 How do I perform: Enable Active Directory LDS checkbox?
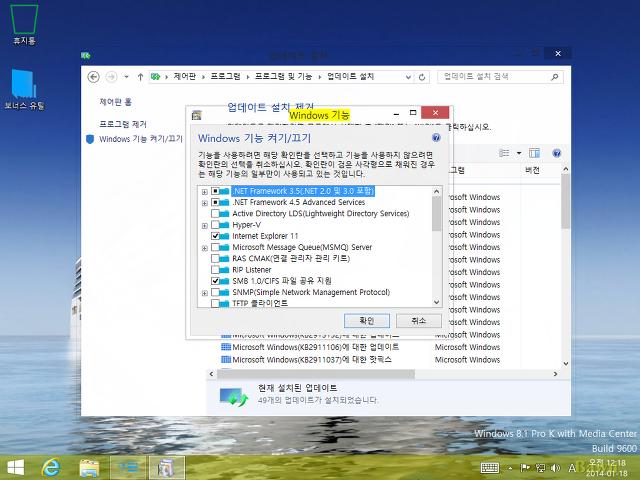coord(215,213)
